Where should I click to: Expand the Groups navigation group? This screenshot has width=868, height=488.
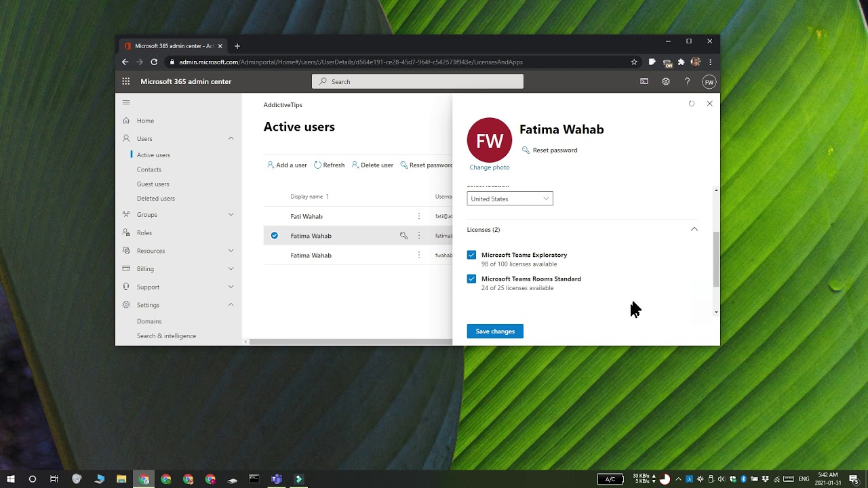pyautogui.click(x=231, y=215)
